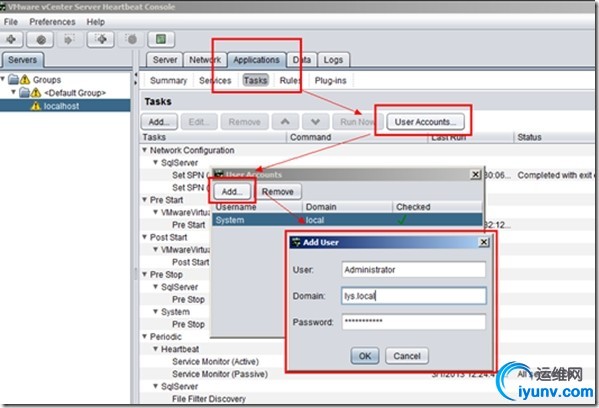Switch to the Logs tab
The width and height of the screenshot is (599, 408).
click(x=333, y=60)
